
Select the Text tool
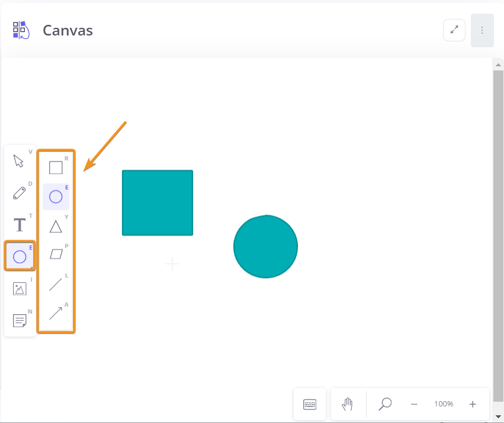(x=20, y=224)
